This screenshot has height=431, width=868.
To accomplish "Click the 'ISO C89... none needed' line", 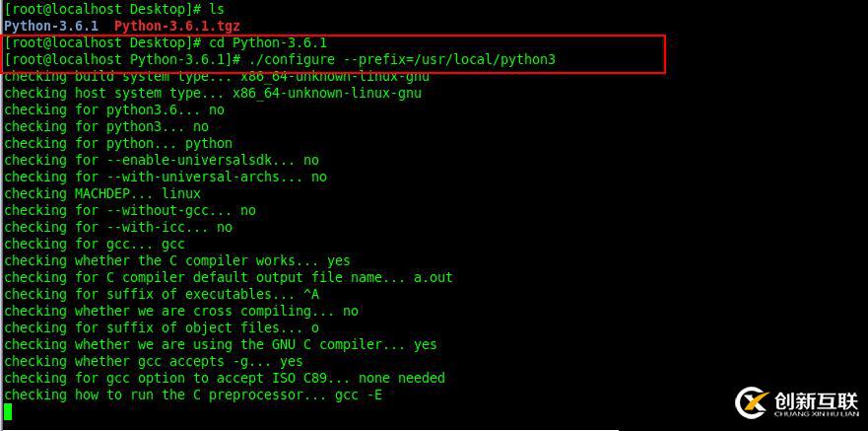I will pos(224,378).
